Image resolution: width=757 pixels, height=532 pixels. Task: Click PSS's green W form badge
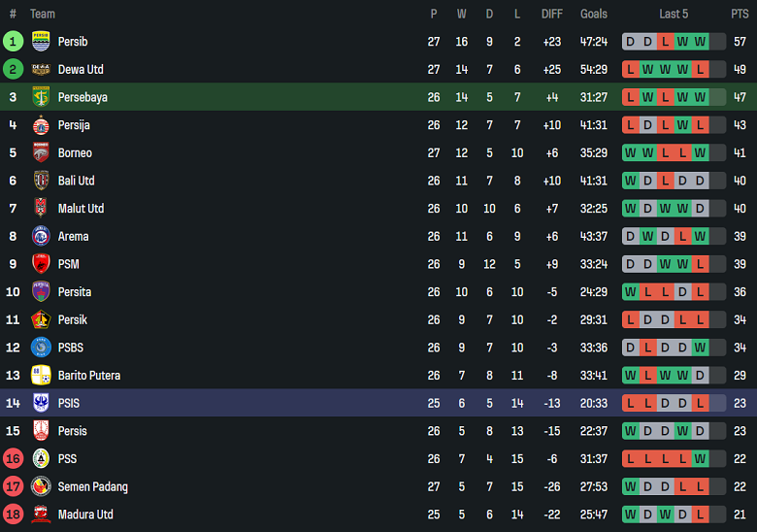point(700,459)
